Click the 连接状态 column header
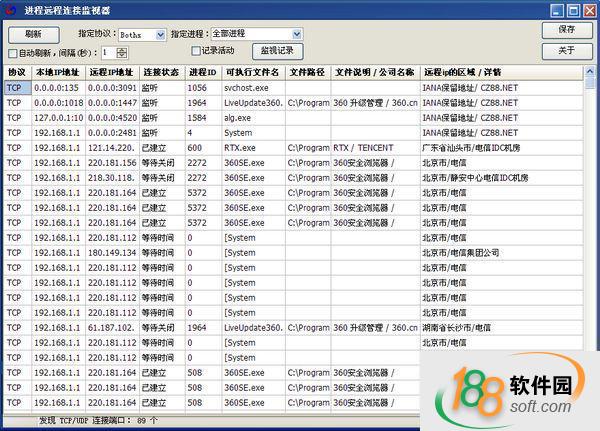The width and height of the screenshot is (600, 431). [160, 72]
